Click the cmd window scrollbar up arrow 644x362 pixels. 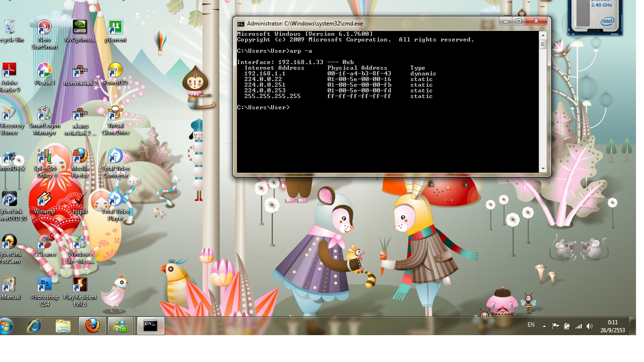click(x=543, y=35)
